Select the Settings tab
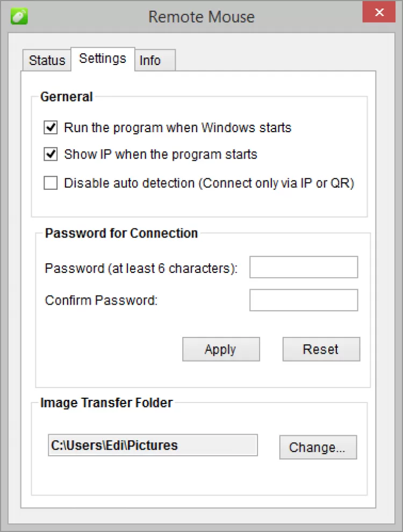This screenshot has width=403, height=532. click(x=103, y=59)
